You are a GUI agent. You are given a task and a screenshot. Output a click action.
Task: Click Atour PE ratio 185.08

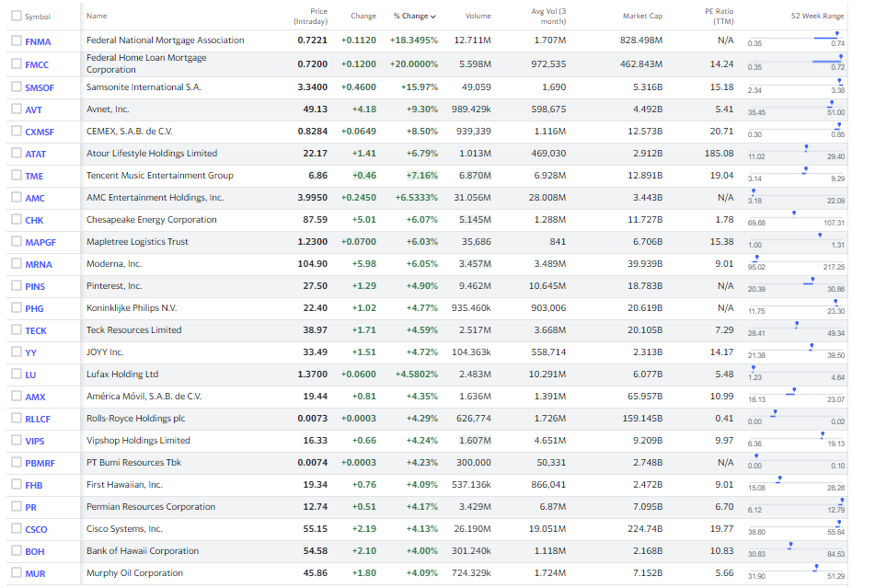tap(720, 153)
